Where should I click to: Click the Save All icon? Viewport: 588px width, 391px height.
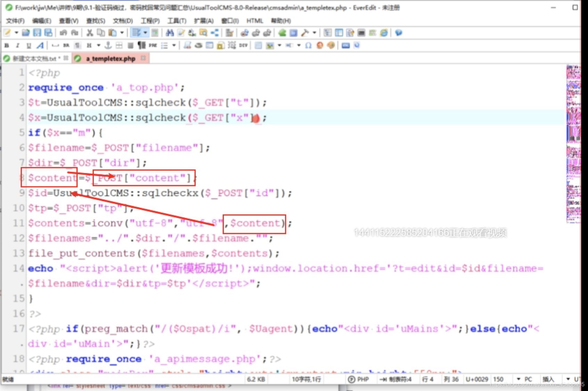48,33
